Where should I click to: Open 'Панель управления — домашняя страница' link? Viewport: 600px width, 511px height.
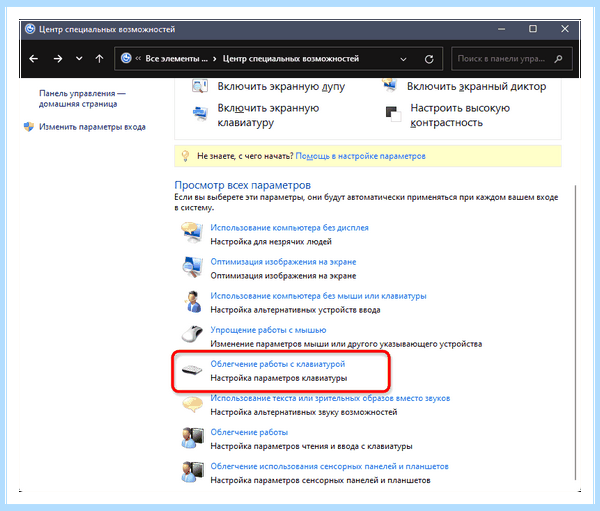pos(82,99)
